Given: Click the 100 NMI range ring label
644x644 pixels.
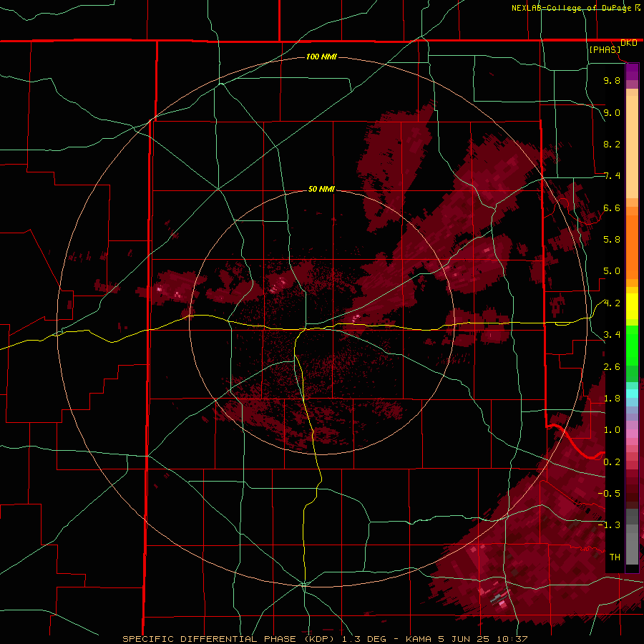Looking at the screenshot, I should (321, 57).
